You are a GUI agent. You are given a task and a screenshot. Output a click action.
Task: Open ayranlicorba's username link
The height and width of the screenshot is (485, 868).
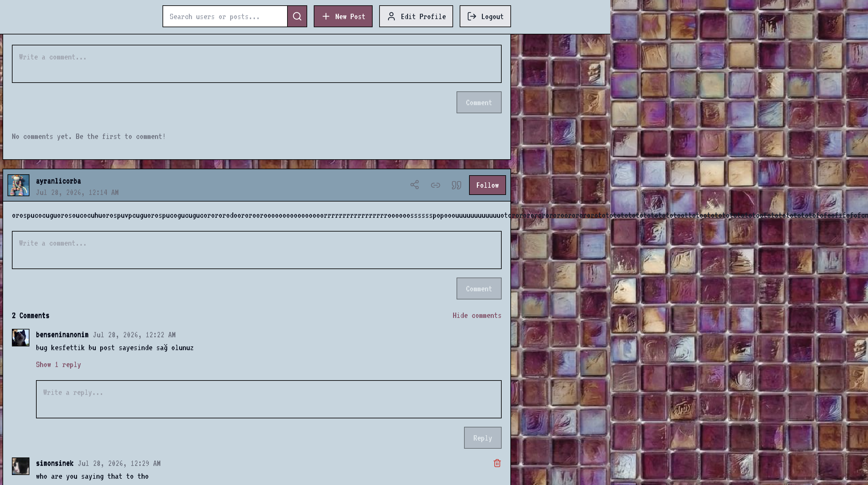(58, 181)
